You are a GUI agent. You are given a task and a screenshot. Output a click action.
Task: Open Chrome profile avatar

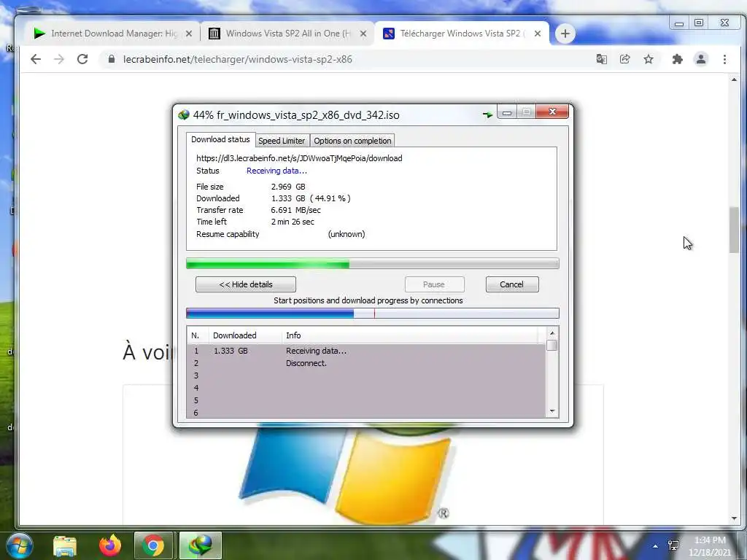coord(701,59)
